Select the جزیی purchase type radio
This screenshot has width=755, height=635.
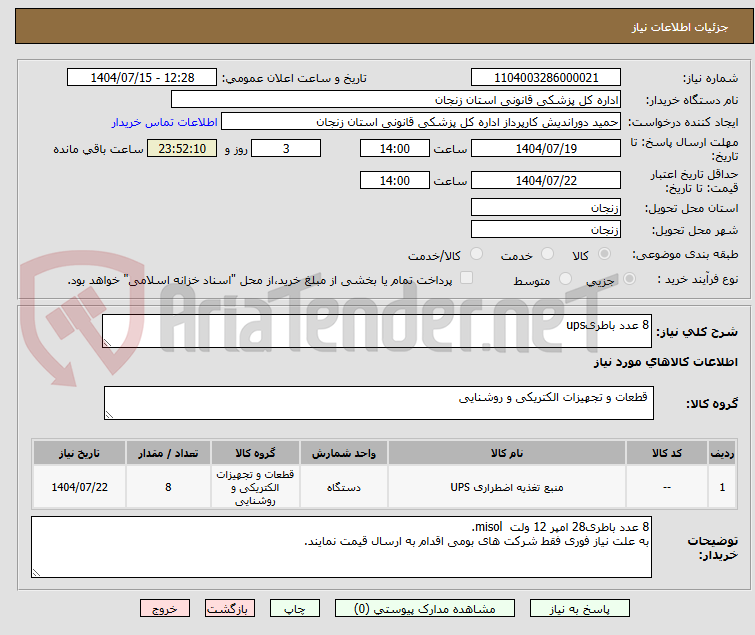coord(629,279)
